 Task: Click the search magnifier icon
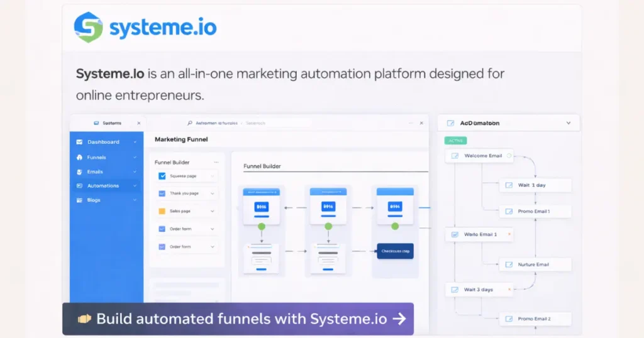[x=190, y=123]
